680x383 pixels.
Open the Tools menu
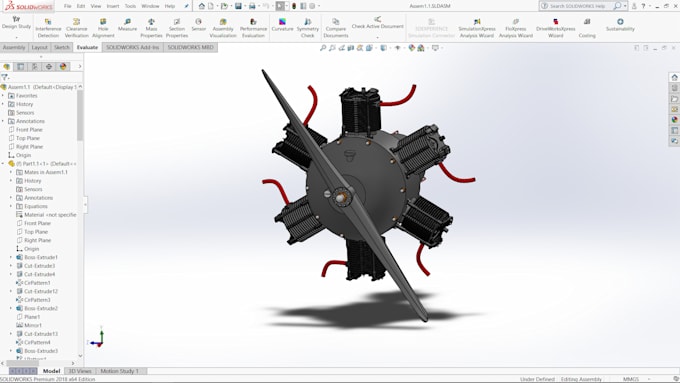click(x=130, y=6)
